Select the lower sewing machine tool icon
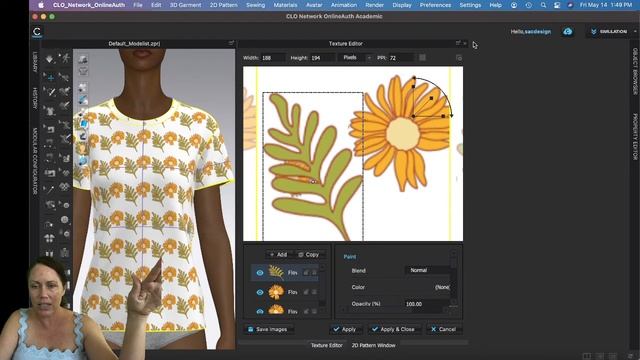This screenshot has height=360, width=640. coord(50,173)
